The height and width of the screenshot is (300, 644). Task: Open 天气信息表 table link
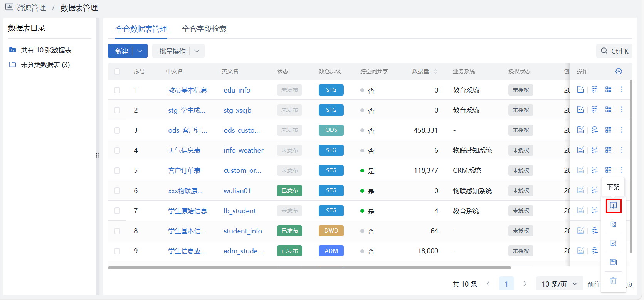184,150
